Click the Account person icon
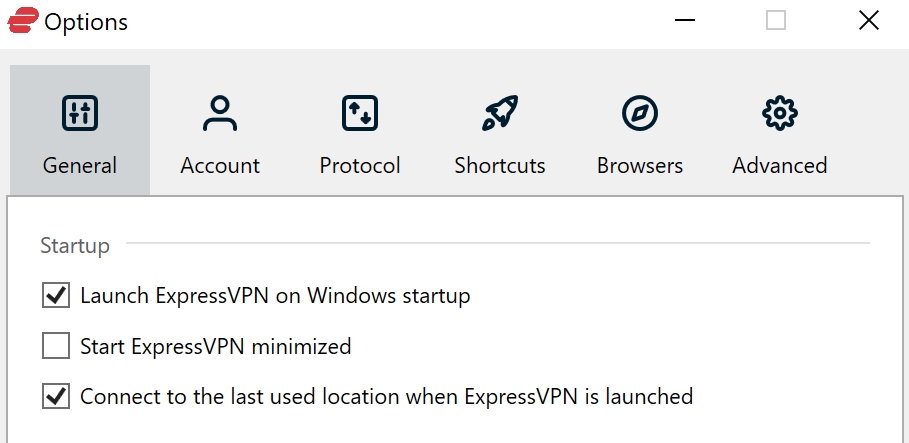The image size is (909, 443). coord(220,113)
